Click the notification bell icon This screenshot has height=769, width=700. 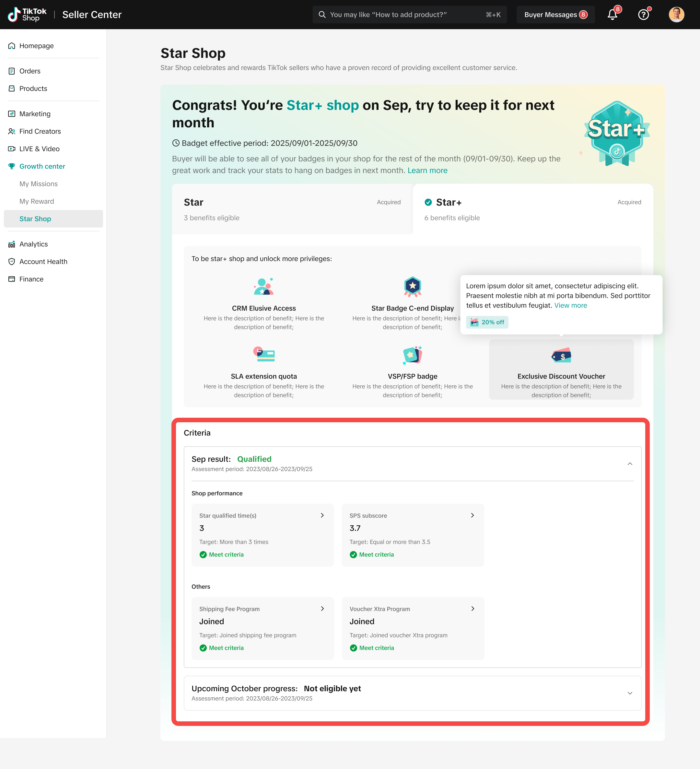click(612, 15)
